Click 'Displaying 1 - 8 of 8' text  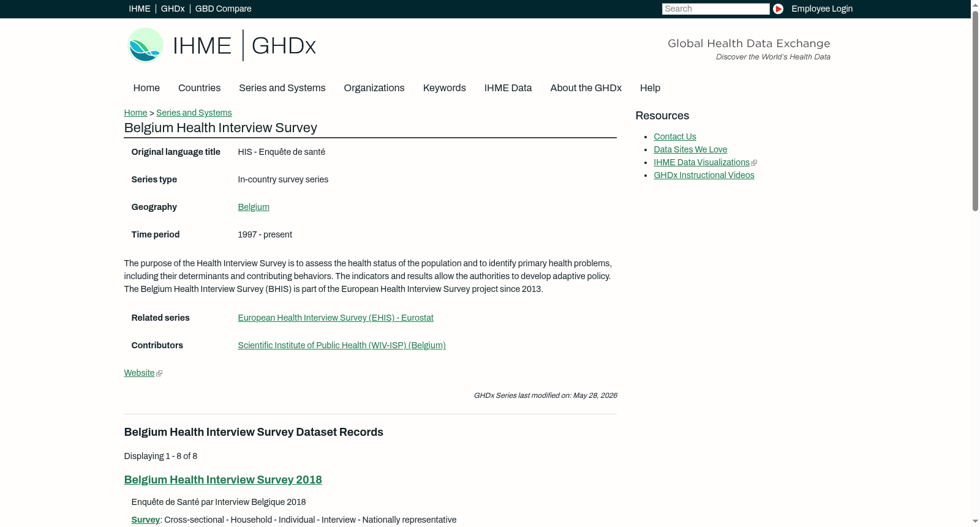(x=160, y=456)
